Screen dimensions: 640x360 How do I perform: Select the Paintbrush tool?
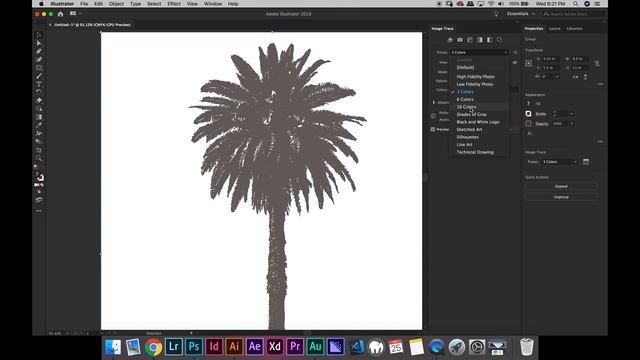pos(39,76)
